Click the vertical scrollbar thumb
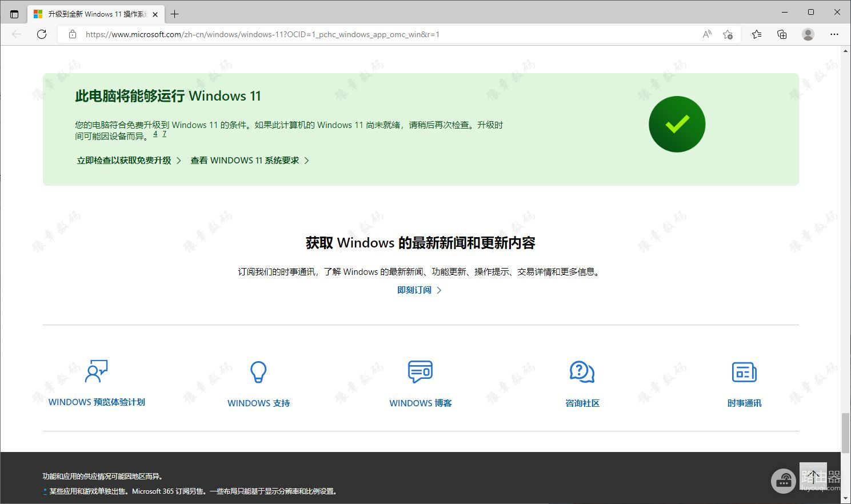 [x=845, y=433]
